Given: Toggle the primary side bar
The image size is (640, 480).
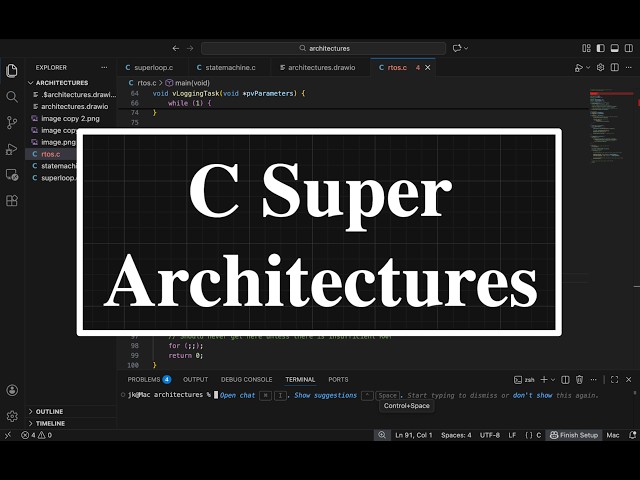Looking at the screenshot, I should pyautogui.click(x=600, y=48).
